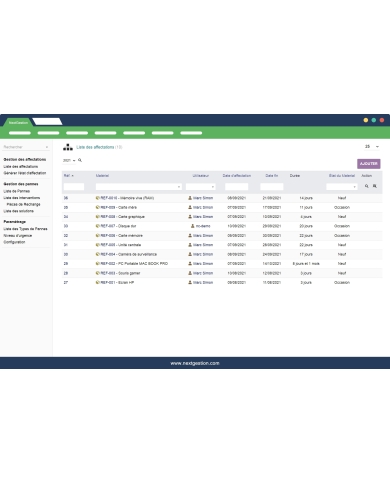
Task: Click the magnifier icon beside the 2021 year selector
Action: (x=80, y=160)
